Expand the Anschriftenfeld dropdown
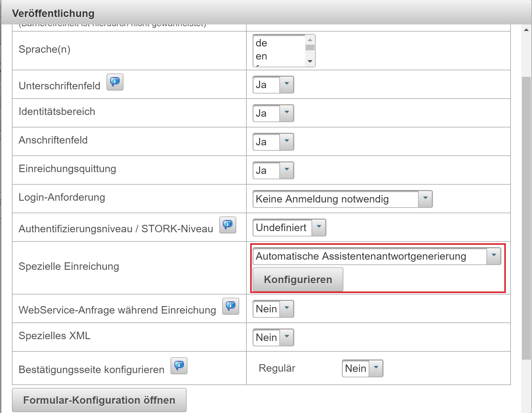The height and width of the screenshot is (413, 532). (273, 142)
